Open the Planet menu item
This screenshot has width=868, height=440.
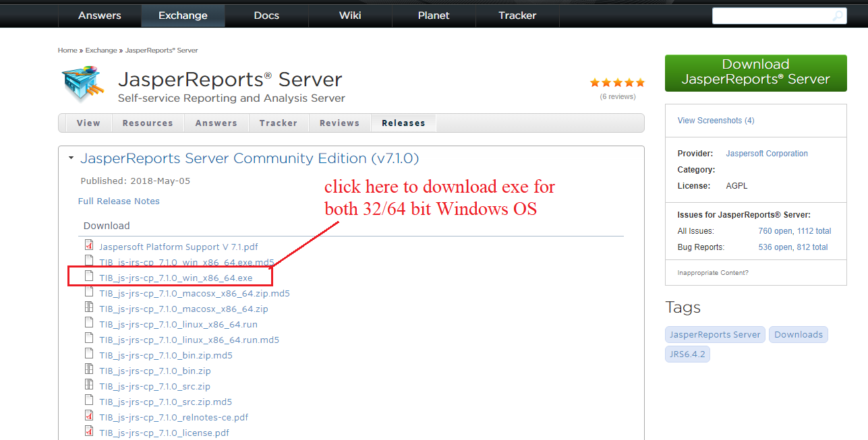click(x=434, y=15)
